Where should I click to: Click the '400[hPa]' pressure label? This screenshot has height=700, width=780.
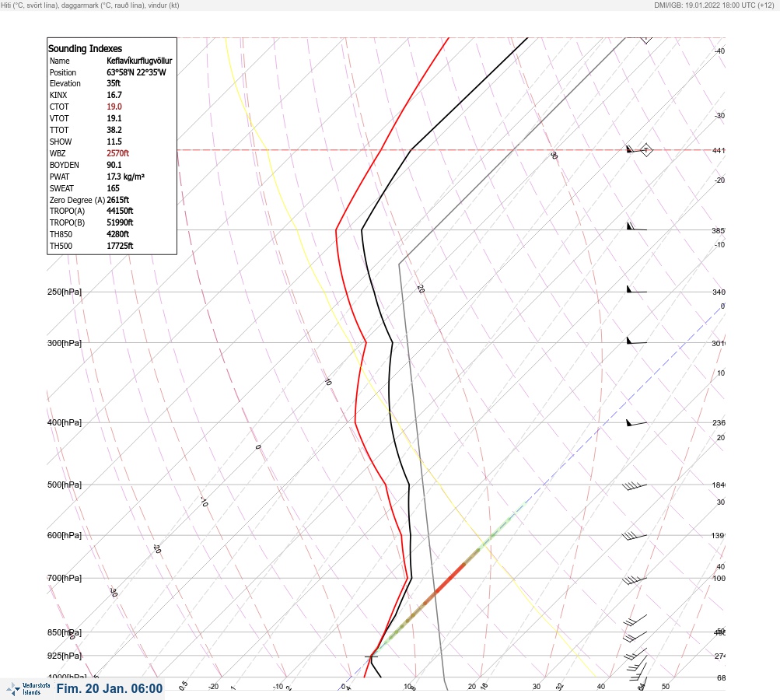tap(65, 422)
